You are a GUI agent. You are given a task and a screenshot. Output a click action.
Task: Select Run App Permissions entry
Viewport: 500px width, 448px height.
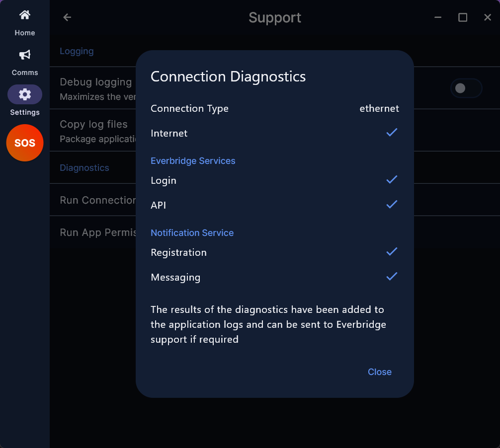(97, 232)
